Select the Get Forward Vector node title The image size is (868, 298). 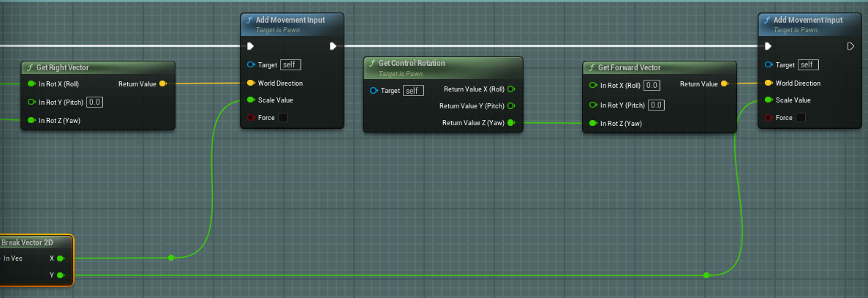pos(630,67)
